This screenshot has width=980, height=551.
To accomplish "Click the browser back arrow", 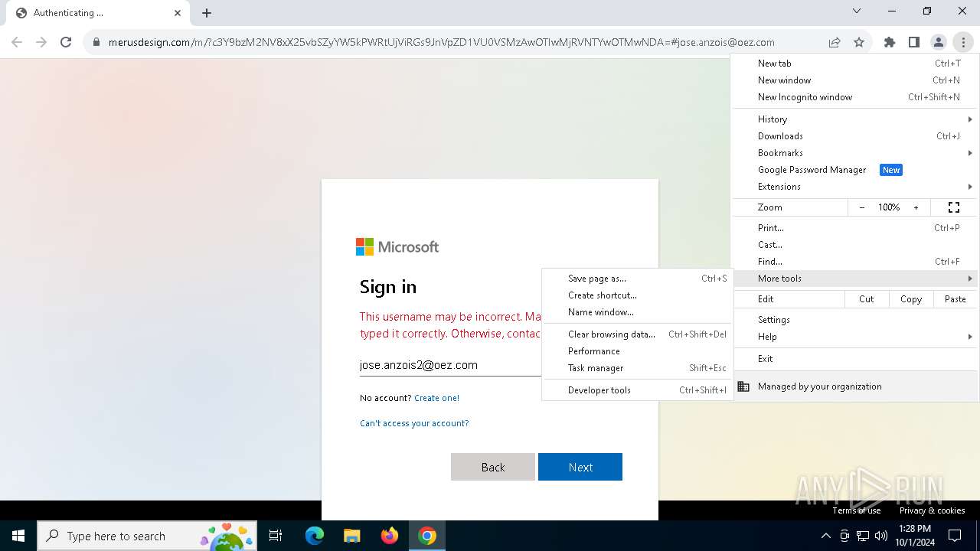I will [17, 42].
